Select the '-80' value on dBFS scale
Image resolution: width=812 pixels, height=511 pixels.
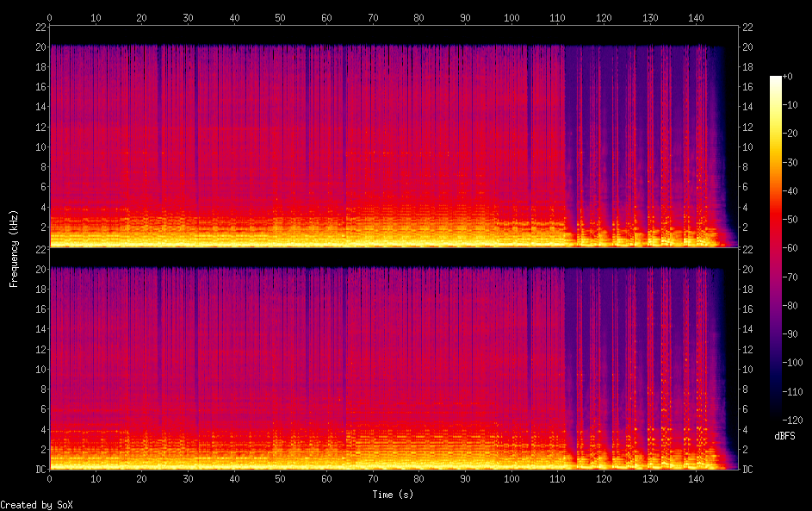[x=790, y=305]
